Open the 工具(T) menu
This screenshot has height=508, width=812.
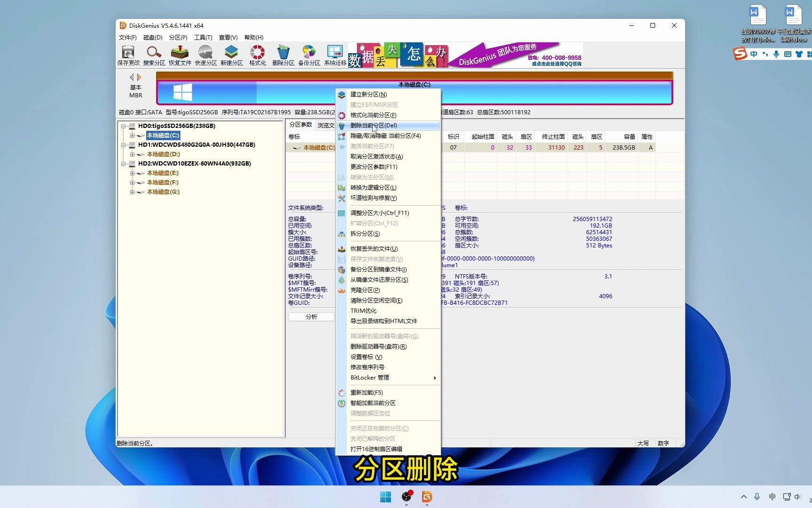pyautogui.click(x=203, y=38)
